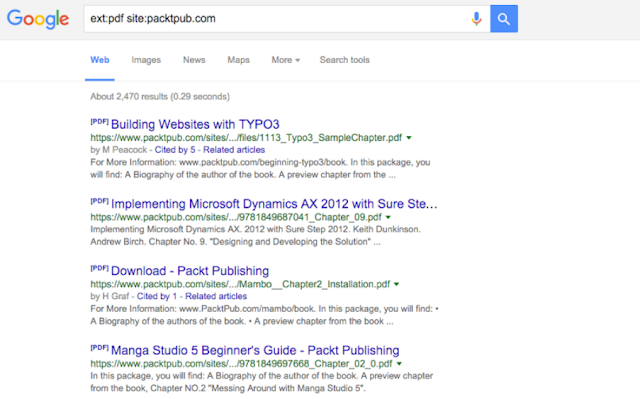Expand arrow next to Chapter_09.pdf URL
The height and width of the screenshot is (399, 640).
(388, 217)
